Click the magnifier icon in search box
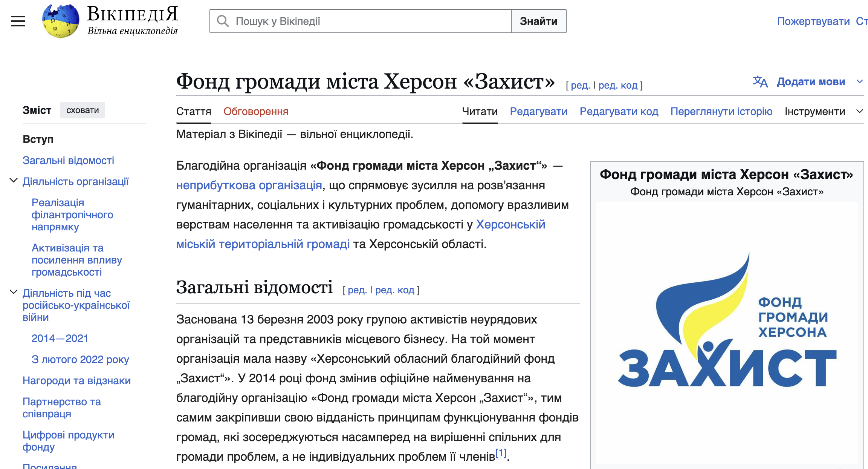Image resolution: width=868 pixels, height=469 pixels. coord(223,21)
